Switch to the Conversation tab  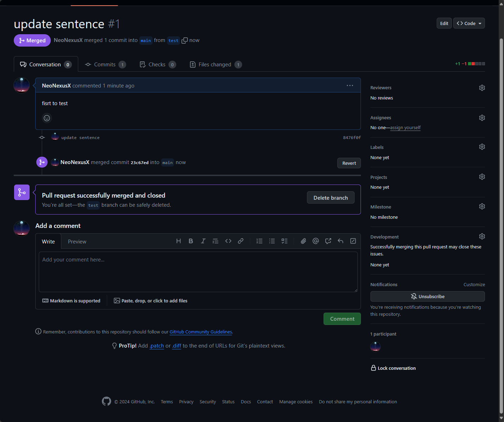tap(46, 65)
